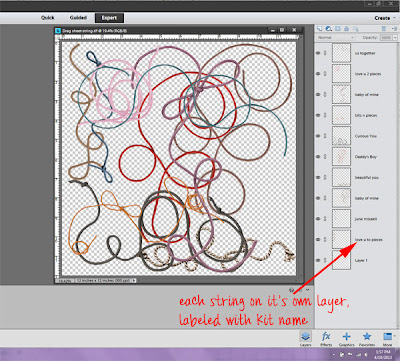This screenshot has height=361, width=400.
Task: Hide the 'us together' layer
Action: [x=318, y=53]
